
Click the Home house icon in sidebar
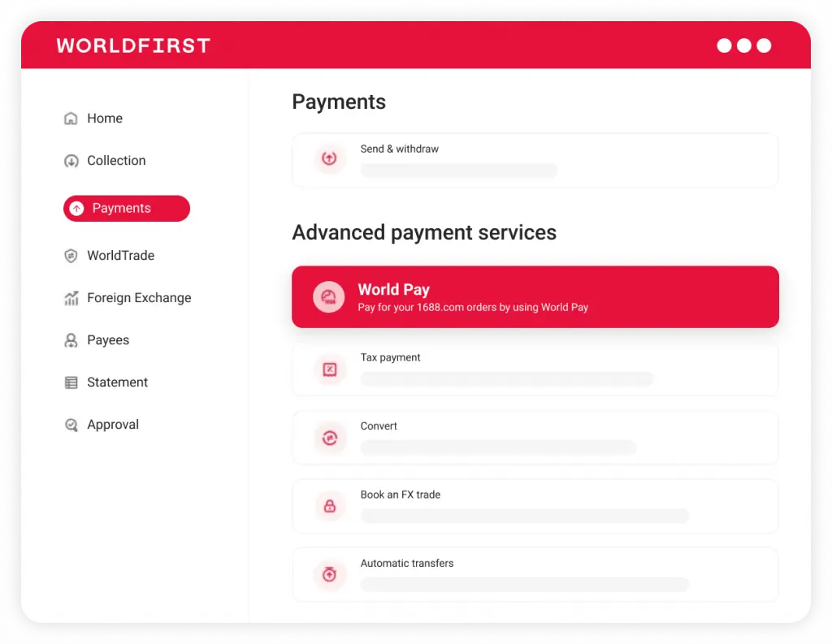[71, 119]
